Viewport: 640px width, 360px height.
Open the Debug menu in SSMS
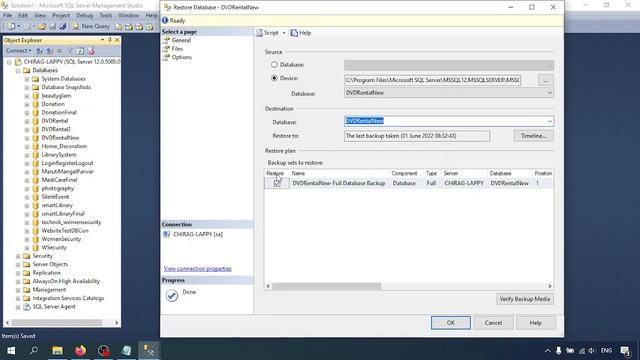[x=84, y=15]
